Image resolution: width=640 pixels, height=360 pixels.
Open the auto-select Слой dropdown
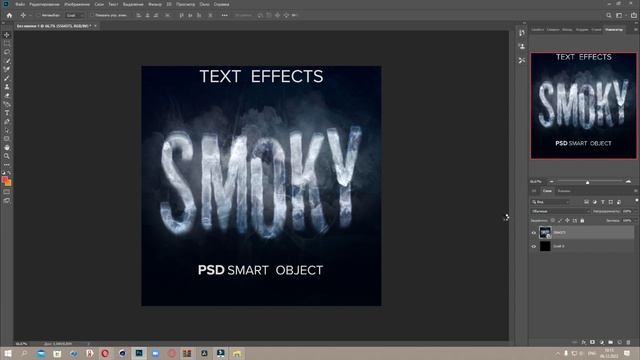[75, 15]
